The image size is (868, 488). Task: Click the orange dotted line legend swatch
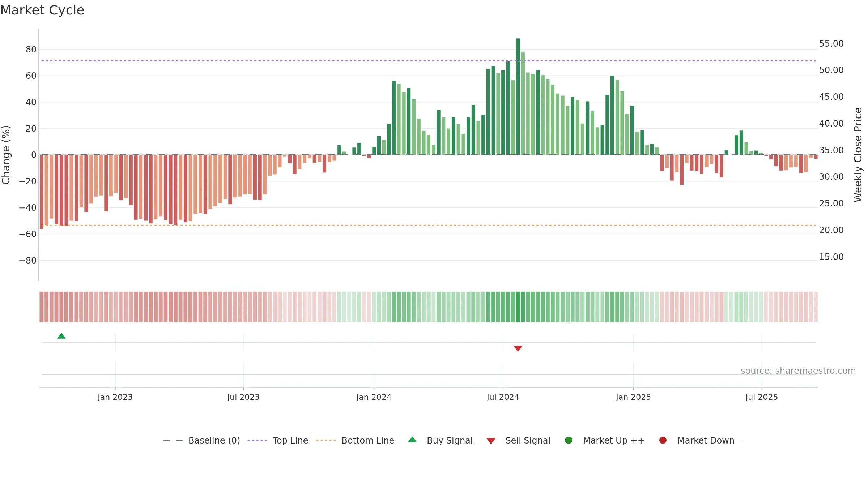coord(326,440)
